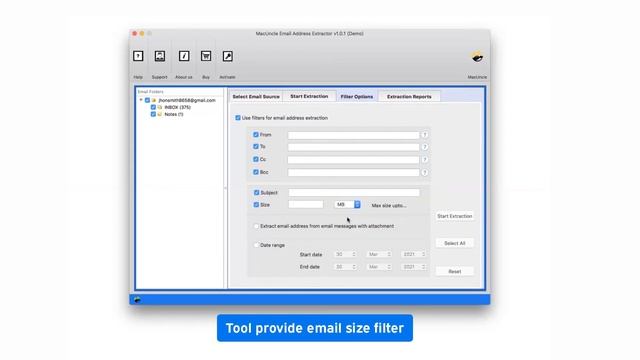Click the End date month stepper
This screenshot has width=640, height=360.
(389, 267)
